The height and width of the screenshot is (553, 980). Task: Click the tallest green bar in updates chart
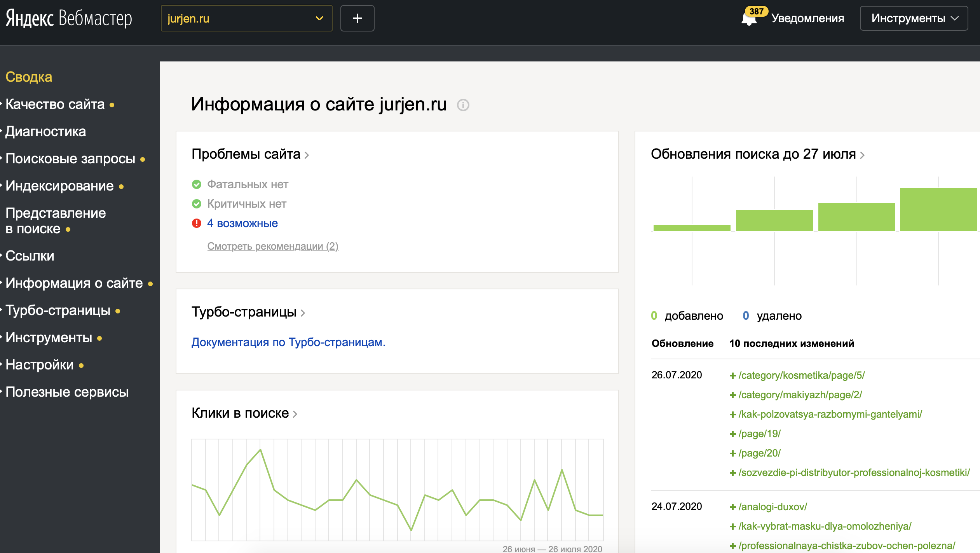click(x=938, y=210)
